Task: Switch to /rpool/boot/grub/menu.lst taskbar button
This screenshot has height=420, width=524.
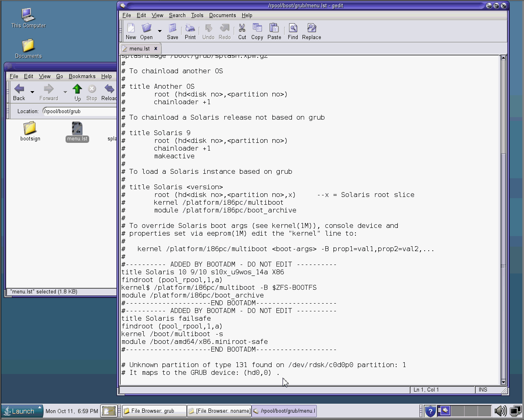Action: (x=284, y=411)
